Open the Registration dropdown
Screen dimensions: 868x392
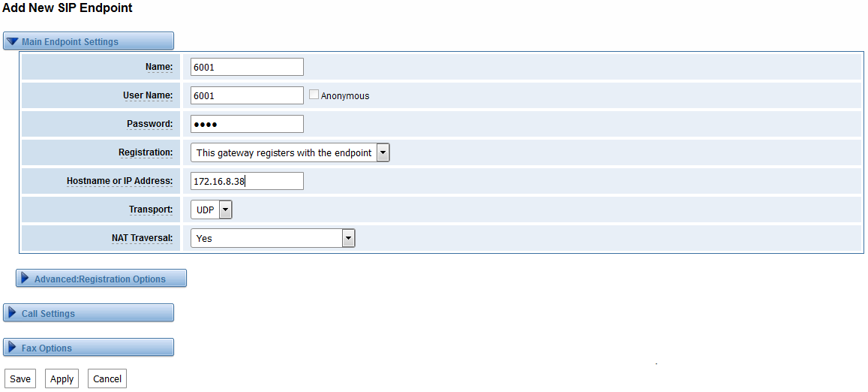[290, 153]
